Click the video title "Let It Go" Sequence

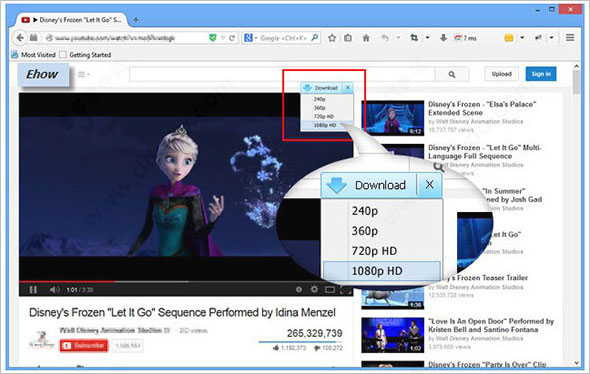pos(182,312)
